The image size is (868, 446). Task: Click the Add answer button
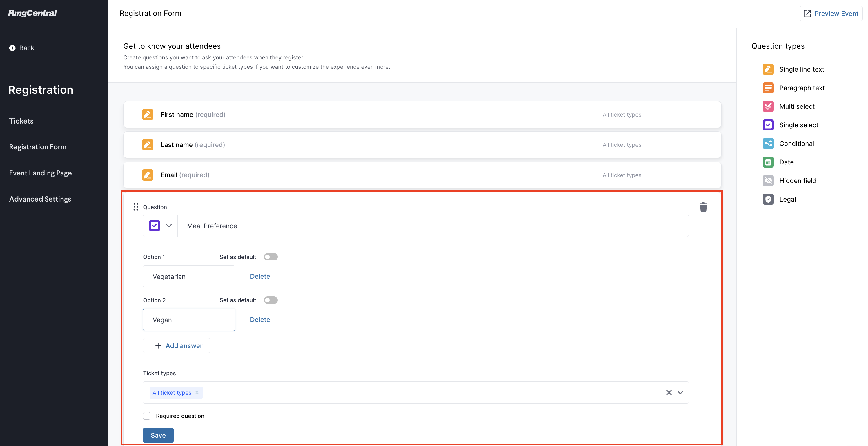(x=176, y=346)
